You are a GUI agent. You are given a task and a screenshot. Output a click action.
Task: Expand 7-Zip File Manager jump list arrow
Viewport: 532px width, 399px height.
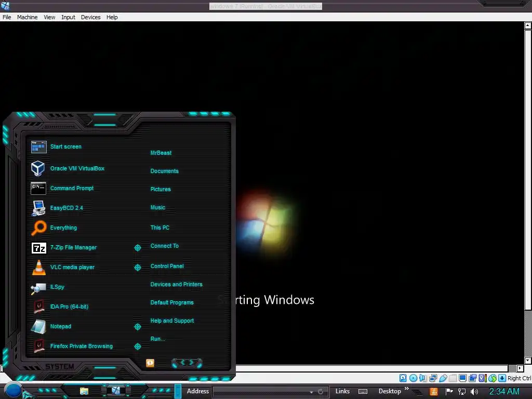[x=137, y=248]
